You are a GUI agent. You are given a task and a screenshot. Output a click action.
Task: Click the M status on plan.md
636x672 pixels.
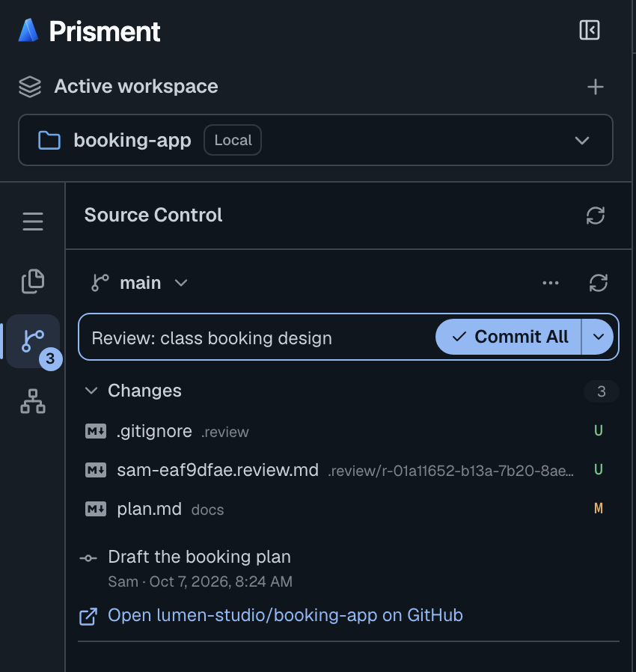599,509
